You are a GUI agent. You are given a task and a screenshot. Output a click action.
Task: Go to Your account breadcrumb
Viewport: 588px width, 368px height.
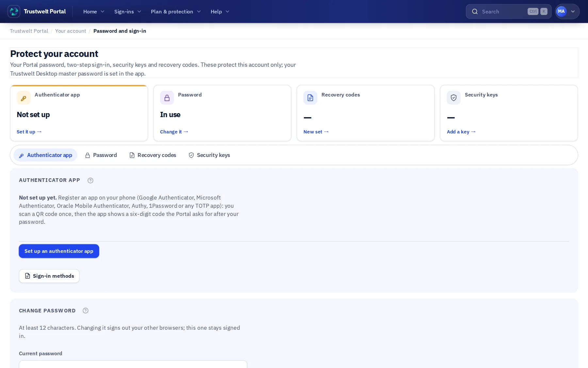click(x=71, y=31)
